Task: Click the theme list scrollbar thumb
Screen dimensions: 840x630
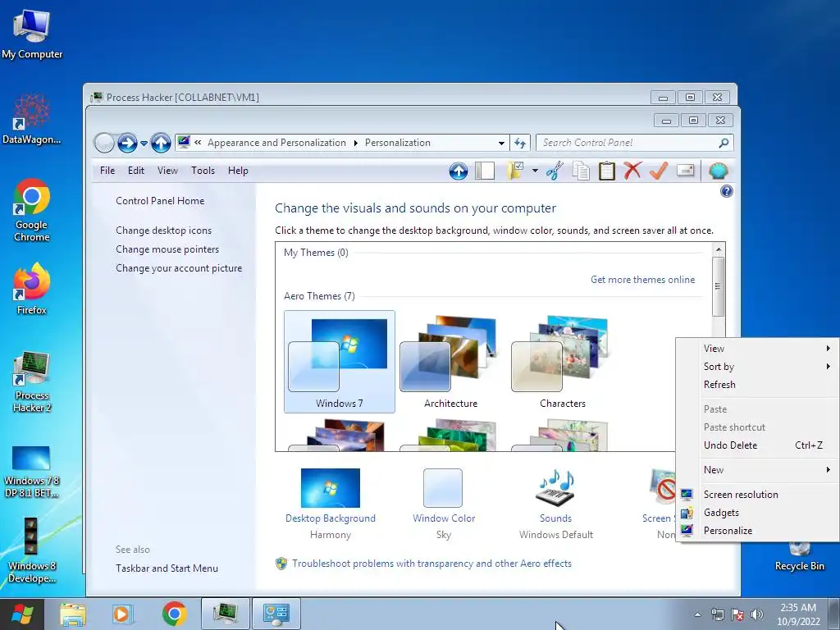Action: (719, 286)
